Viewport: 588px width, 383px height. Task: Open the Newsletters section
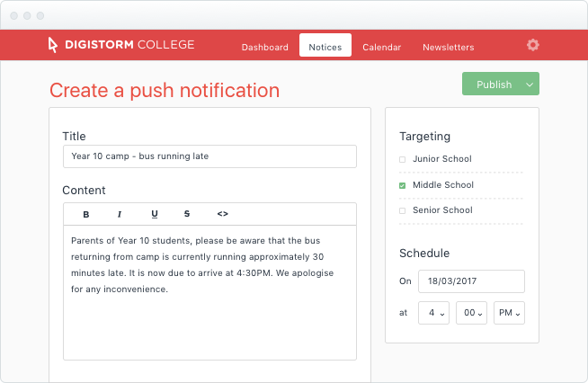tap(448, 48)
